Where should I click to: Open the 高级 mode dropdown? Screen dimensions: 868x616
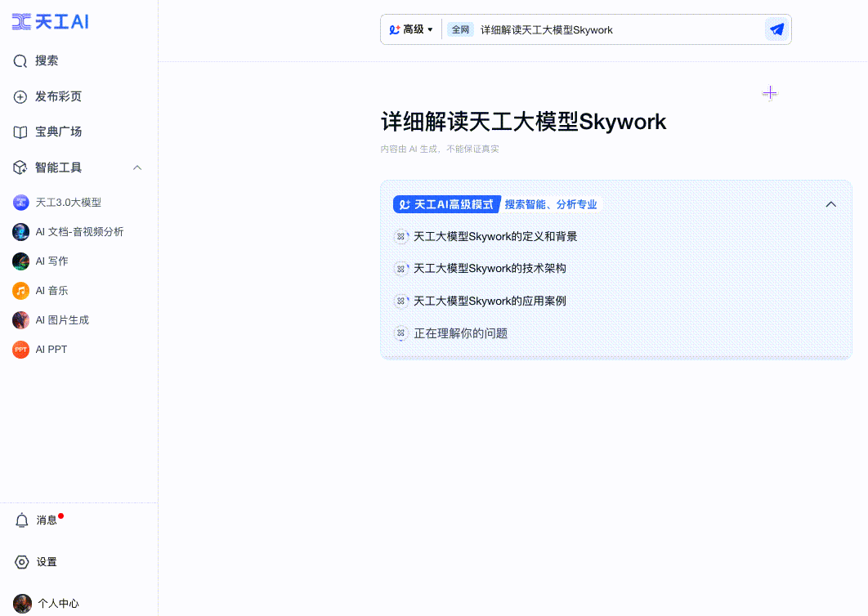point(411,29)
